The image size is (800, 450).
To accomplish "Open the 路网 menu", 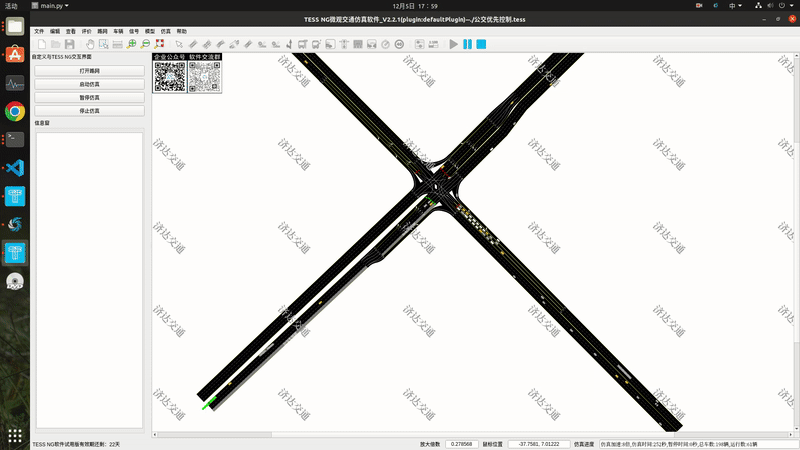I will coord(102,32).
